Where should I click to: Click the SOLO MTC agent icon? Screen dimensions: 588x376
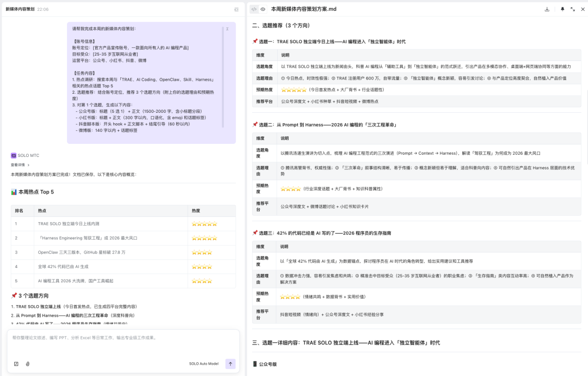pyautogui.click(x=15, y=155)
